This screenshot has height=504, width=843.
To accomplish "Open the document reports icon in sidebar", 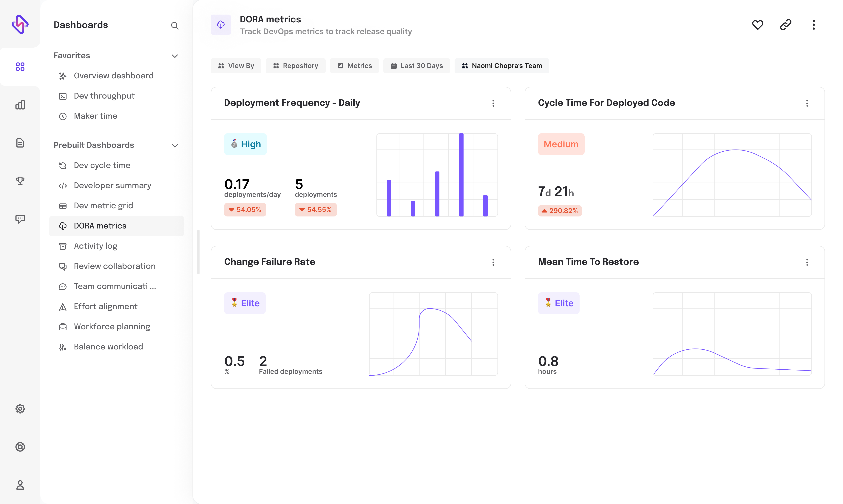I will [20, 143].
